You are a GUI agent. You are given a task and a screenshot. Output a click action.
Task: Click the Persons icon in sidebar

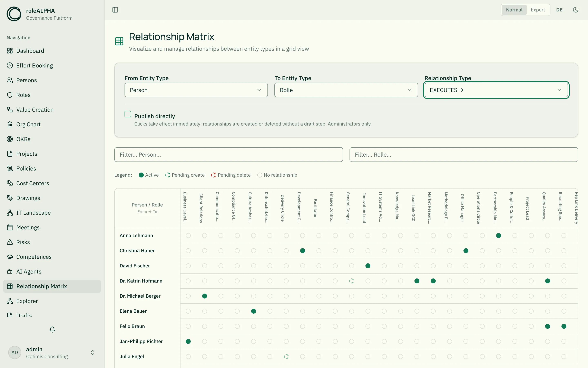click(10, 80)
